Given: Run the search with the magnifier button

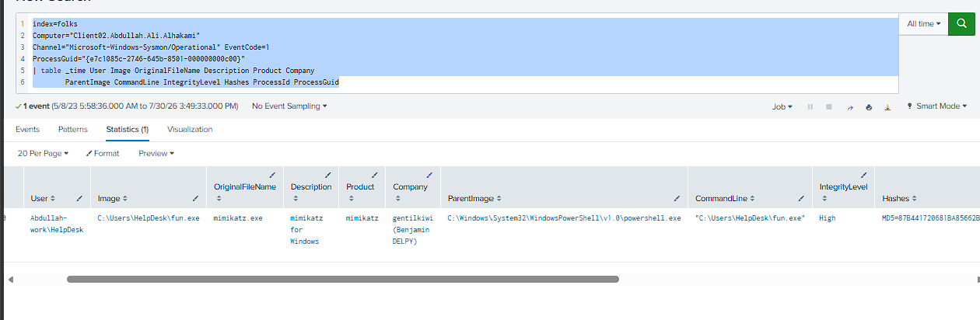Looking at the screenshot, I should point(961,23).
